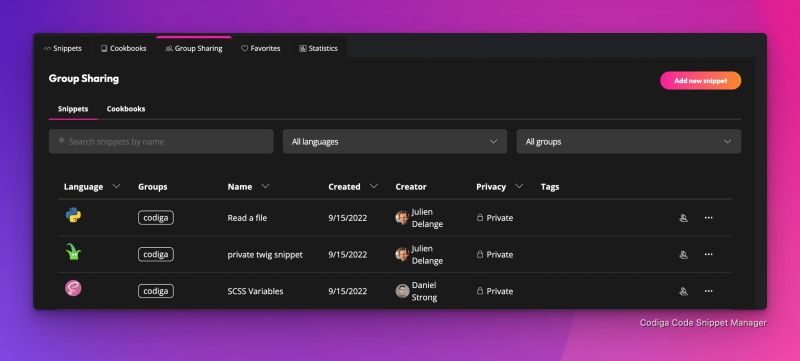Switch to Cookbooks sub-tab under Group Sharing
The width and height of the screenshot is (800, 361).
[x=126, y=109]
